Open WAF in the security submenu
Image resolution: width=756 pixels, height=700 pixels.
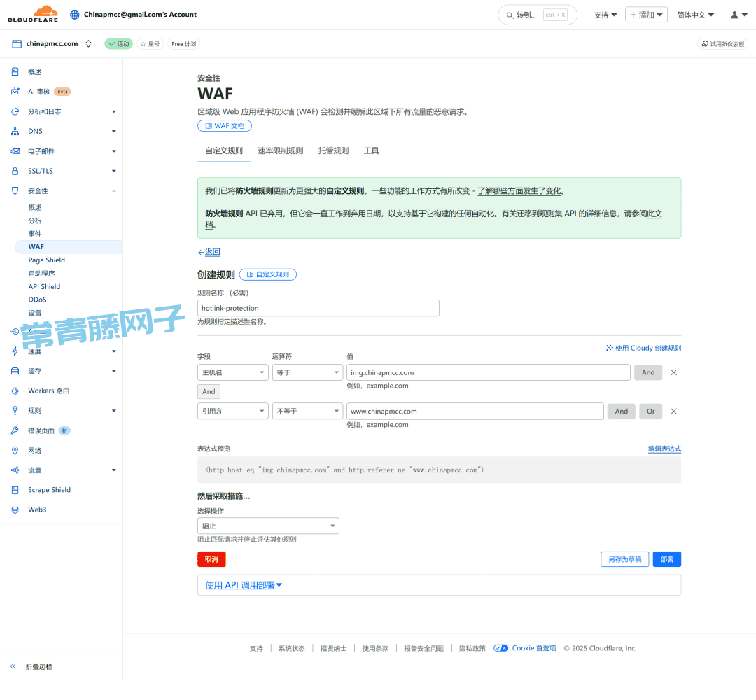tap(69, 247)
